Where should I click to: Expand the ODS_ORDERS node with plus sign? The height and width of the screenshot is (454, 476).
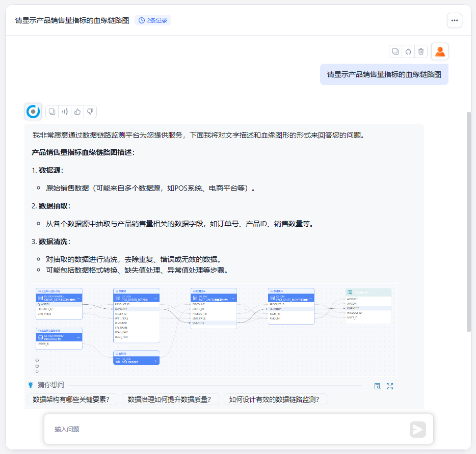click(x=156, y=360)
